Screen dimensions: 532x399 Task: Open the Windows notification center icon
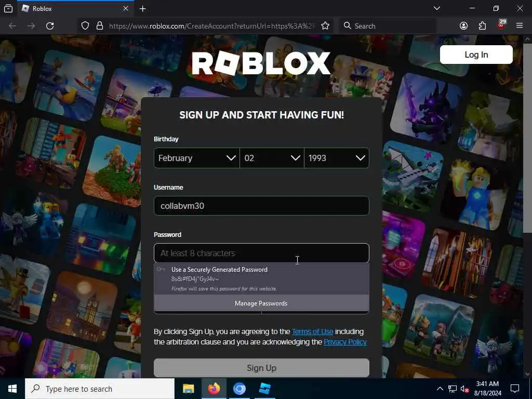coord(515,389)
